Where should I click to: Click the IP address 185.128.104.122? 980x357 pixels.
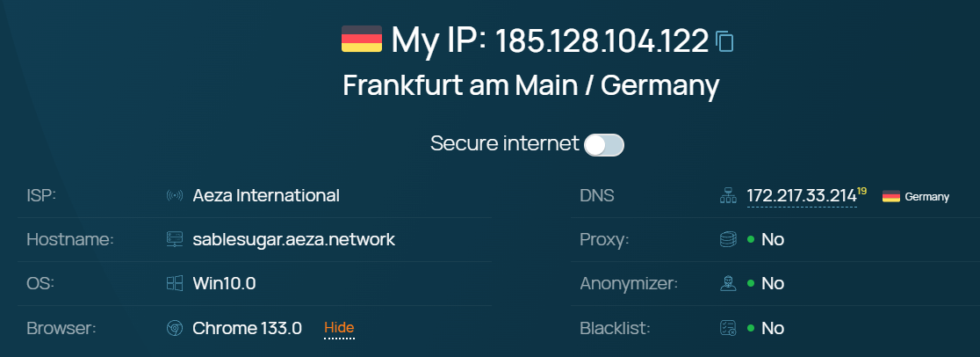coord(602,40)
